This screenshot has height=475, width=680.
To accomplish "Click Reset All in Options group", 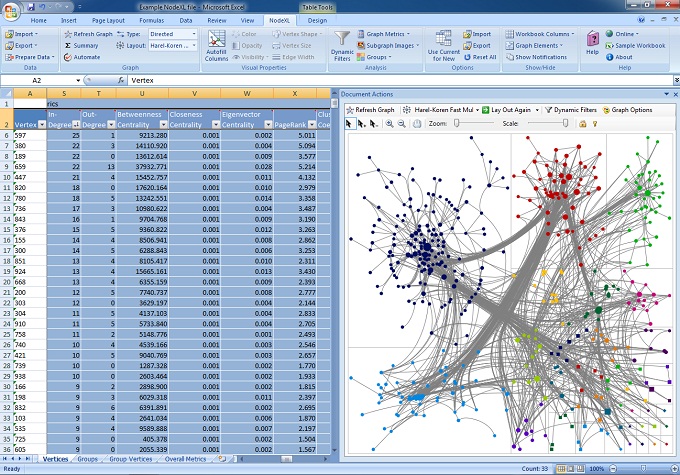I will click(480, 57).
